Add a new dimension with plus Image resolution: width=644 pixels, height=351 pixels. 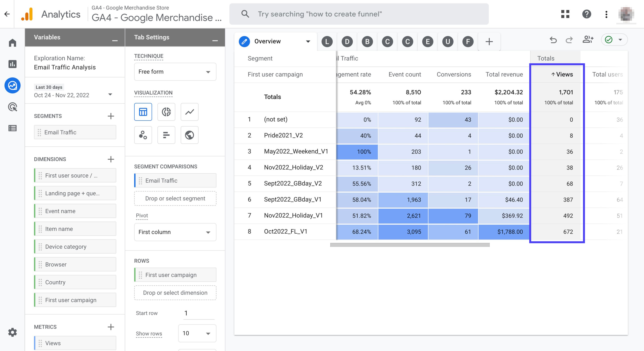[111, 159]
